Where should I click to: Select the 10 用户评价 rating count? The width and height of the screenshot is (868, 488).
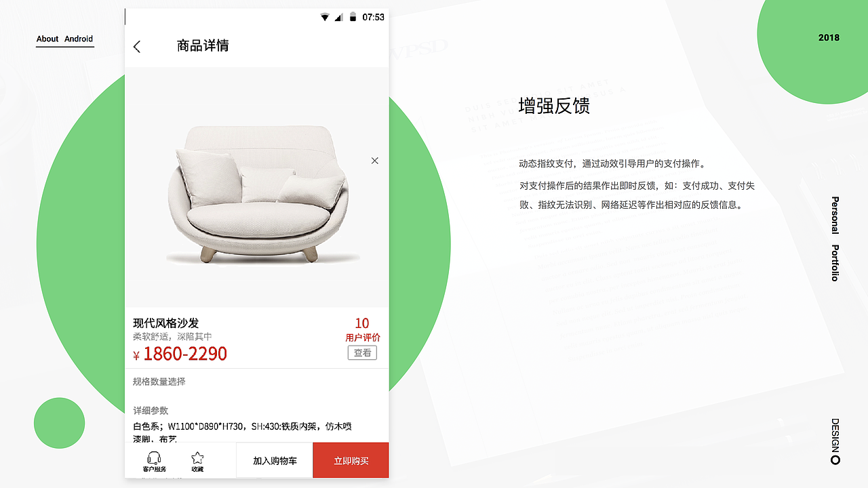coord(363,329)
